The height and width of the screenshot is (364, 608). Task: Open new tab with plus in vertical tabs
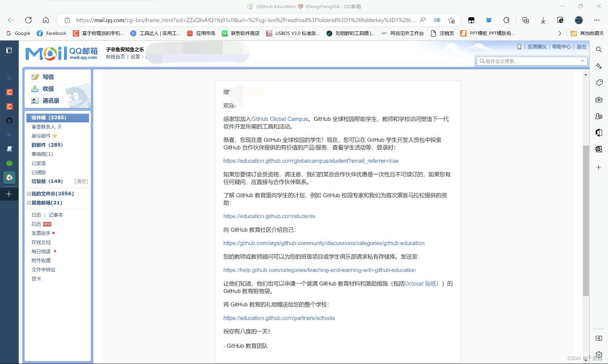pyautogui.click(x=9, y=194)
